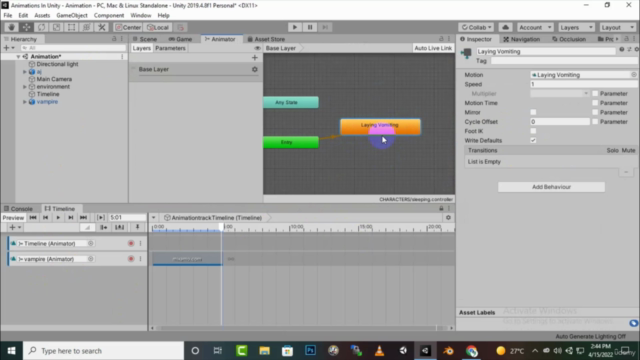Select the mixamo.com animation clip
The height and width of the screenshot is (360, 640).
tap(188, 259)
